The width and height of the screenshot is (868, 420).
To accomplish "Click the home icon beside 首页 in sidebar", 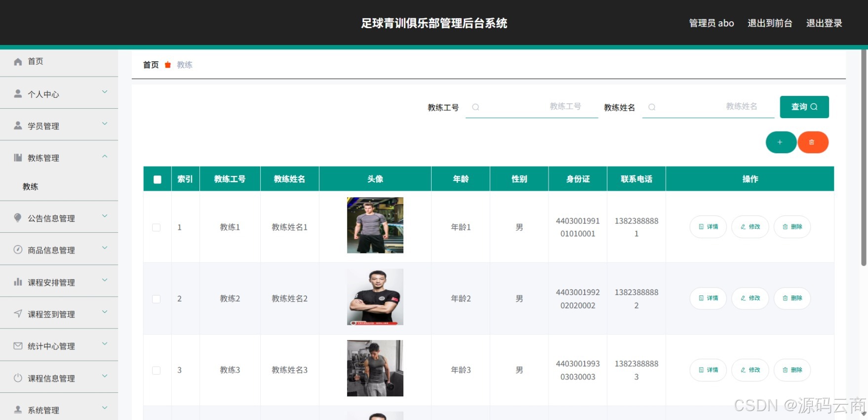I will (18, 61).
